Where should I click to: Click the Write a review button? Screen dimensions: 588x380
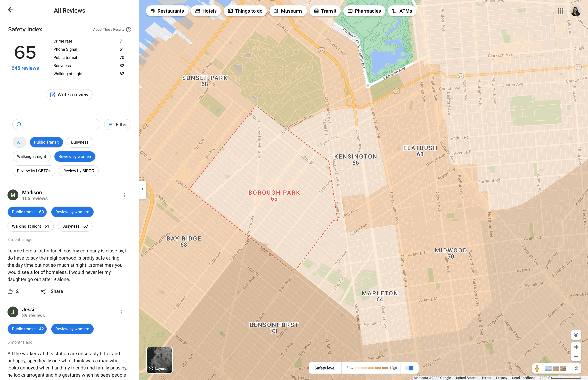(x=69, y=95)
